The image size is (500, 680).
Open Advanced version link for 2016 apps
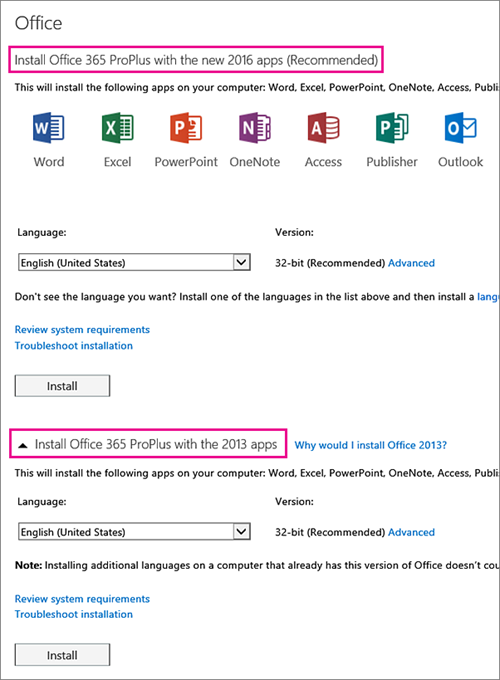coord(411,263)
